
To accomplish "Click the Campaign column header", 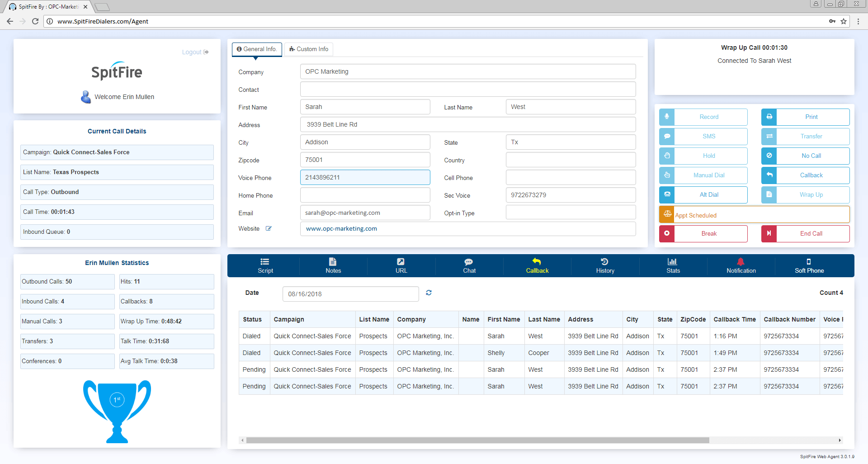I will click(312, 319).
